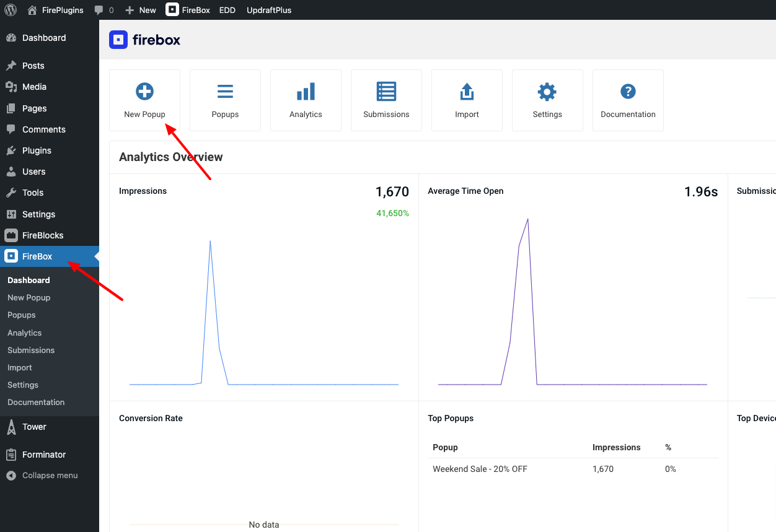
Task: Open the Analytics bar chart tile
Action: pyautogui.click(x=306, y=100)
